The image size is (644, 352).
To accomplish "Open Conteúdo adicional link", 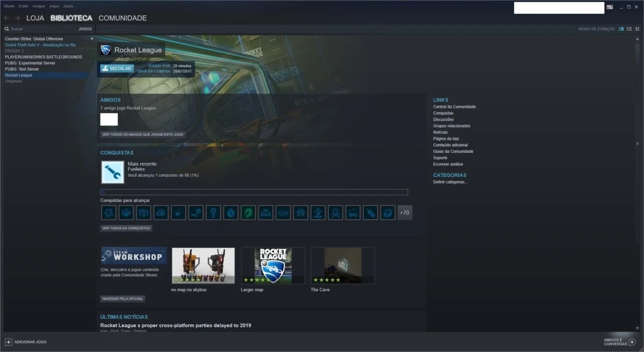I will point(450,145).
